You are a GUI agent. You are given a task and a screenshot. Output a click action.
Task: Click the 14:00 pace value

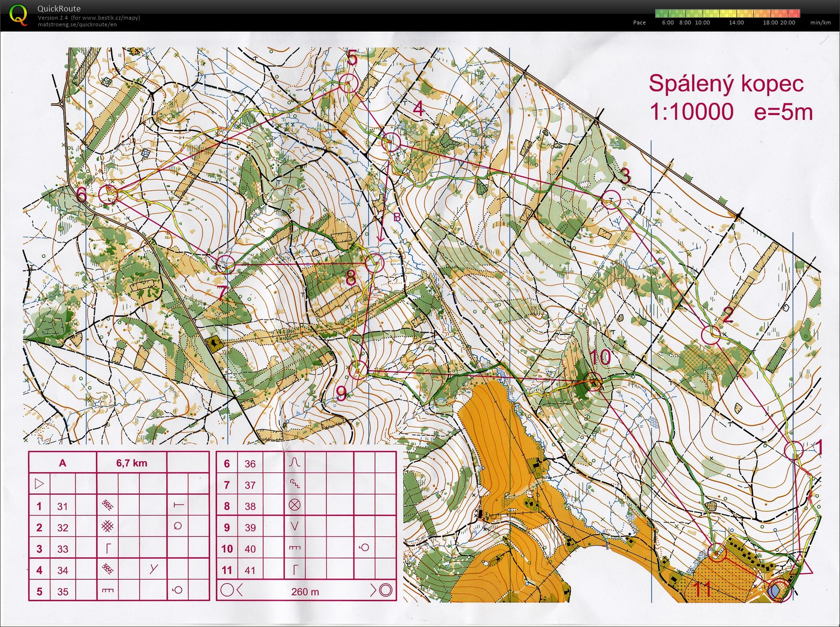(x=736, y=23)
